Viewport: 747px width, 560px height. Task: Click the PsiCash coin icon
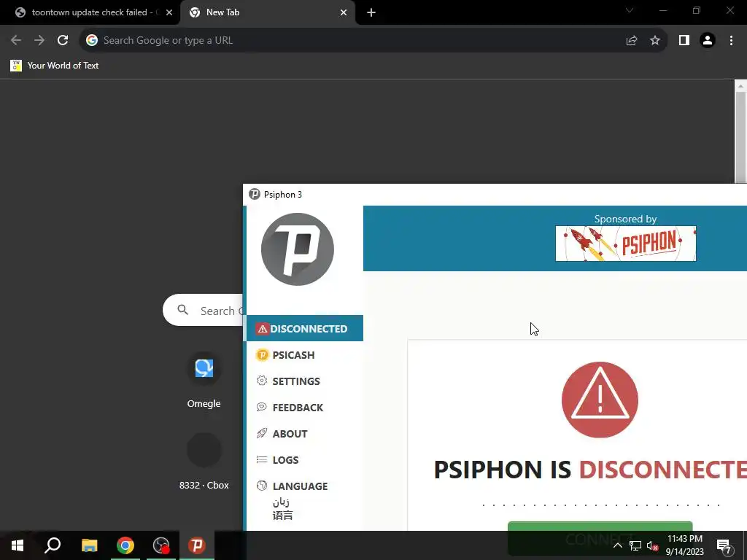tap(262, 355)
